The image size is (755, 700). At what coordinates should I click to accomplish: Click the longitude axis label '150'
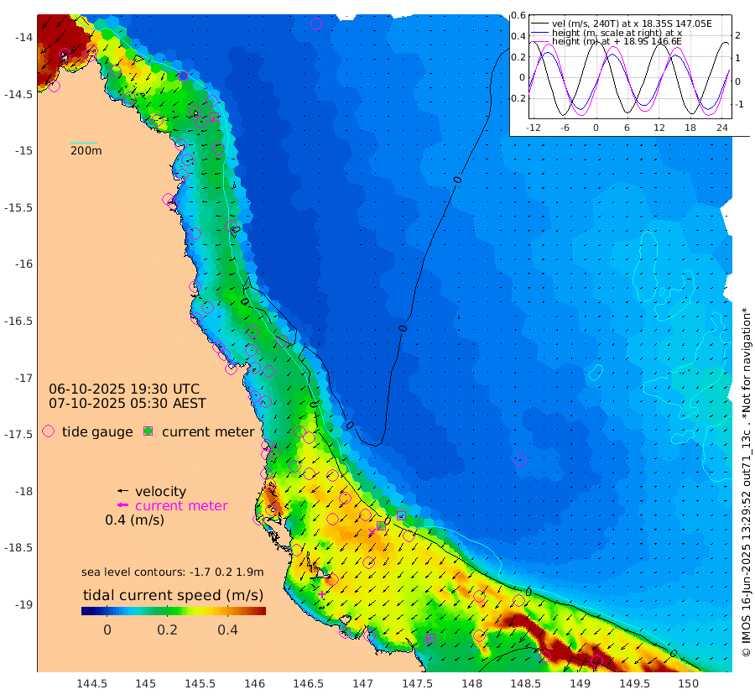pos(689,683)
